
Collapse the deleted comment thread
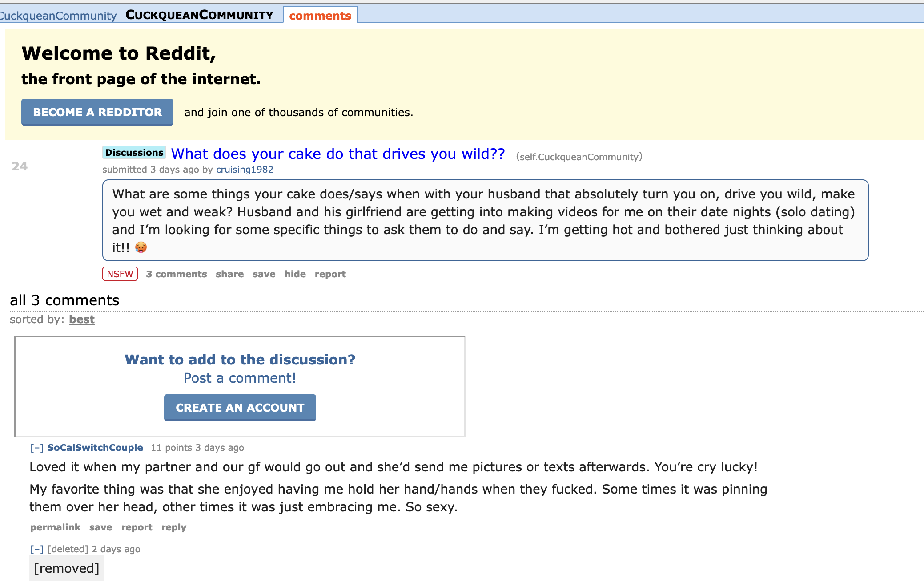pos(37,549)
